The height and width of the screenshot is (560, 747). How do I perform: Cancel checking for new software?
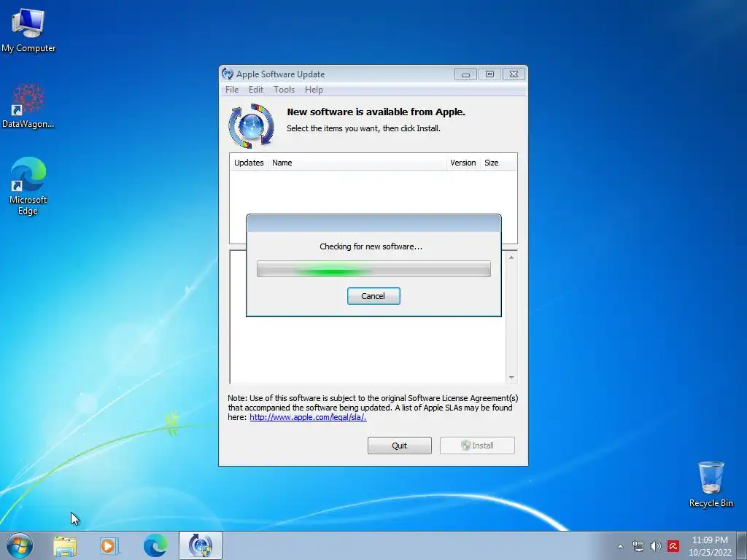pos(373,296)
